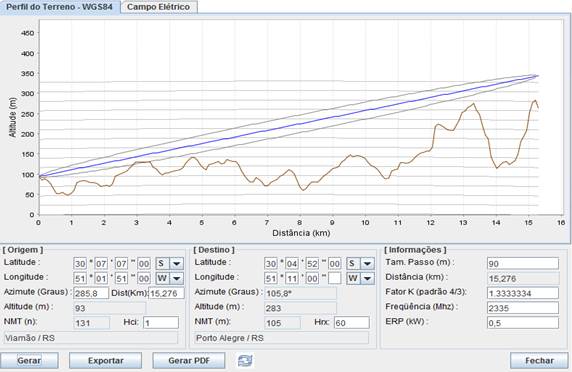The image size is (572, 372).
Task: Click the Gerar PDF button
Action: [x=189, y=360]
